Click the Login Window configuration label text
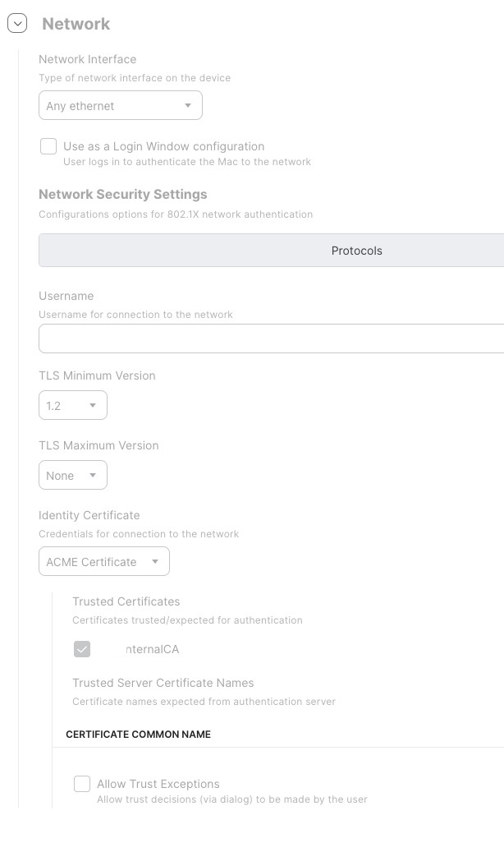Image resolution: width=504 pixels, height=843 pixels. (163, 146)
